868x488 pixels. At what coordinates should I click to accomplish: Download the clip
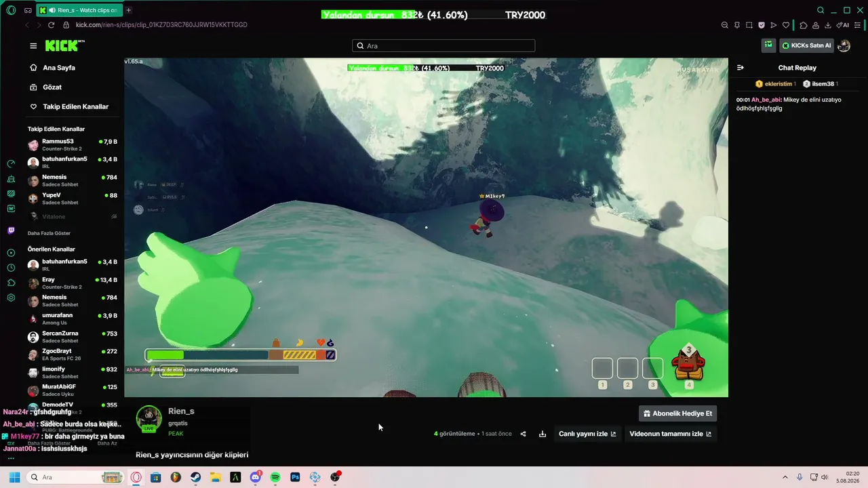tap(542, 434)
